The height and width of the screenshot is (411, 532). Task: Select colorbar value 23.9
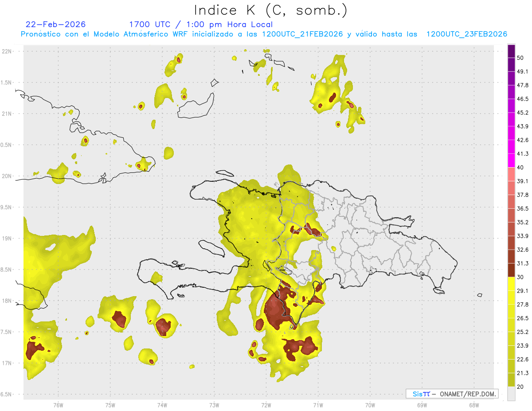pyautogui.click(x=523, y=346)
